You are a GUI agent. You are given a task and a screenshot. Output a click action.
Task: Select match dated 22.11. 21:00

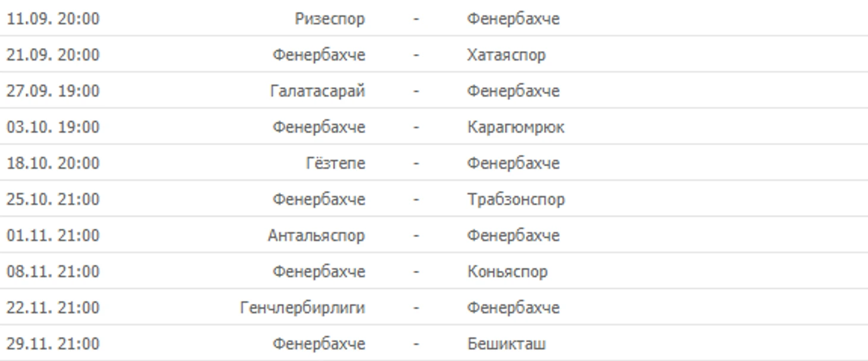click(x=434, y=308)
